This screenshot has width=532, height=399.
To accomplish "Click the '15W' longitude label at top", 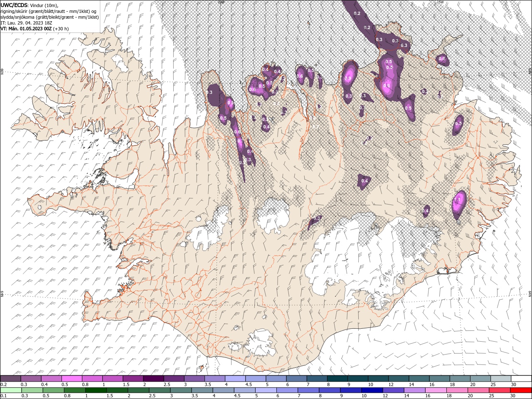I will 440,2.
